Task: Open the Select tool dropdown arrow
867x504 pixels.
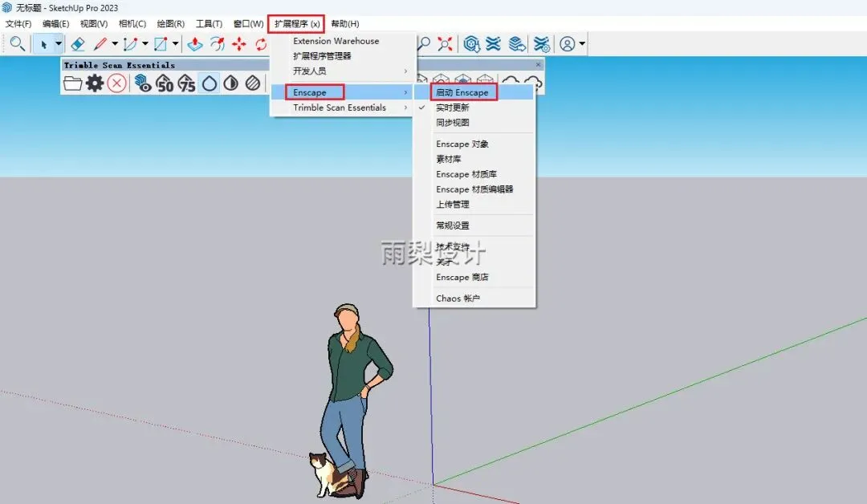Action: tap(58, 44)
